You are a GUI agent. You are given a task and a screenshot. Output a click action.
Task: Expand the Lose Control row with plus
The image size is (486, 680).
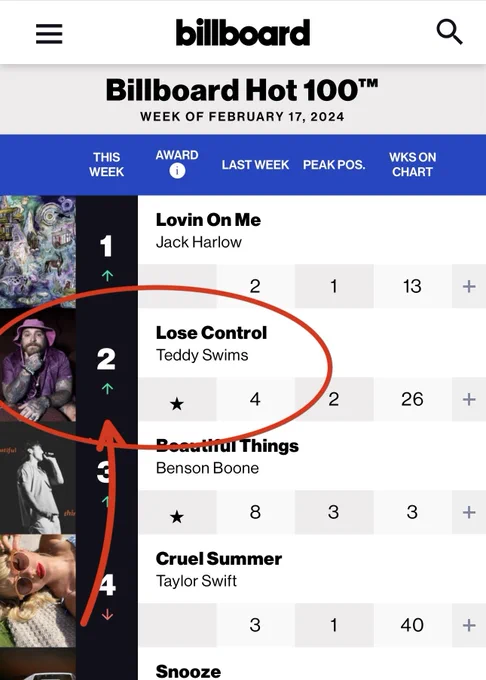click(x=469, y=399)
